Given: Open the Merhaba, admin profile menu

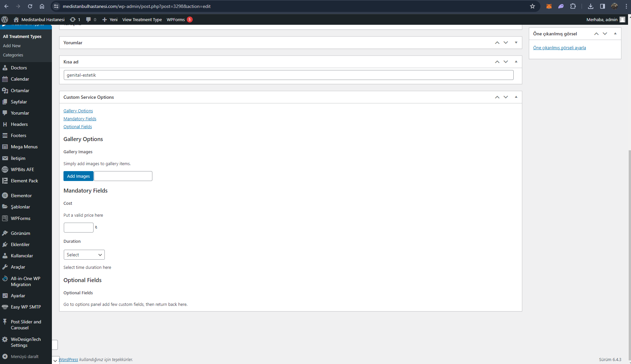Looking at the screenshot, I should coord(606,19).
